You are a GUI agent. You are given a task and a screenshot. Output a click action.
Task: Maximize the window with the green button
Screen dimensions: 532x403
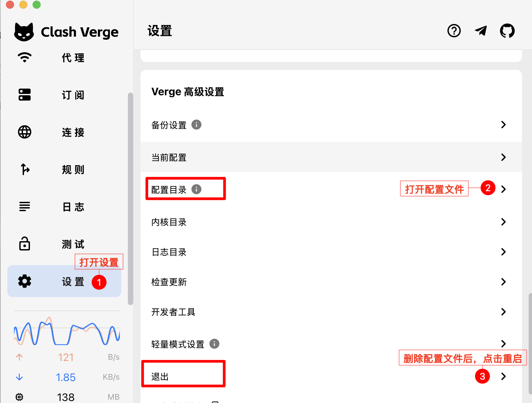point(37,4)
